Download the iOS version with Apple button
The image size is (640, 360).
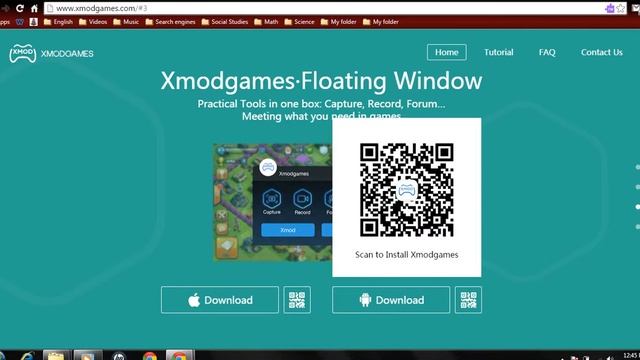[220, 300]
